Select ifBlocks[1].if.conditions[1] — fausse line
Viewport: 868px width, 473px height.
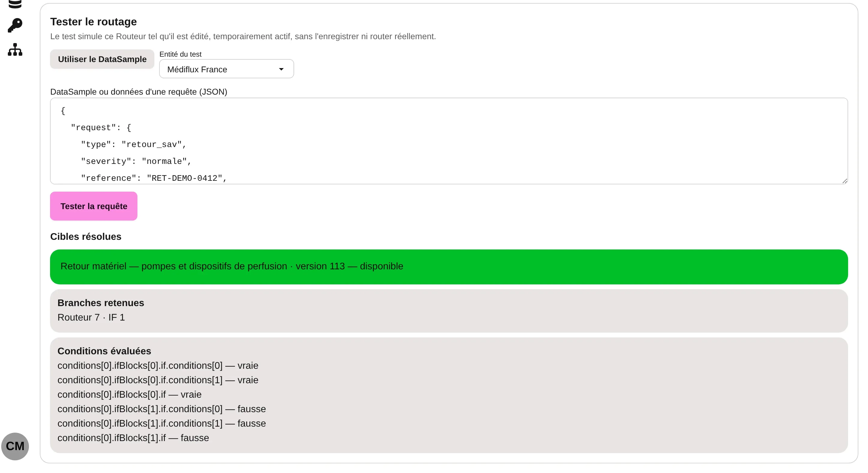point(162,423)
